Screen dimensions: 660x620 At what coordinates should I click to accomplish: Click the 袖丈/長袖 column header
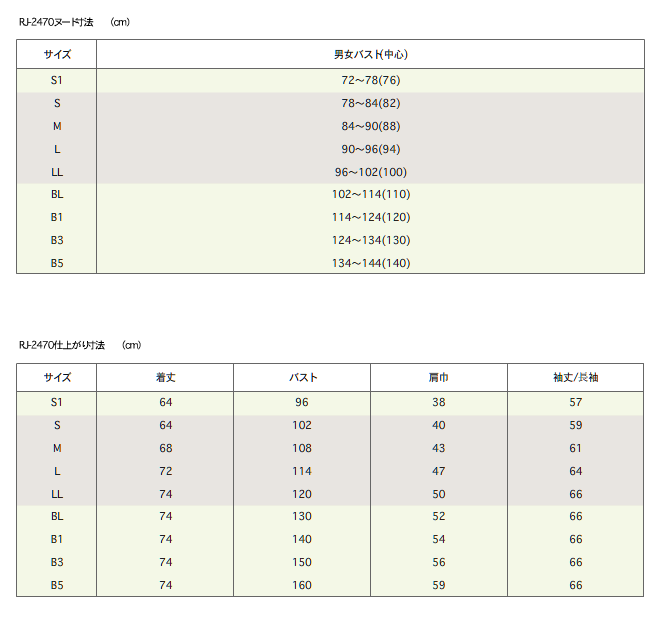click(575, 377)
